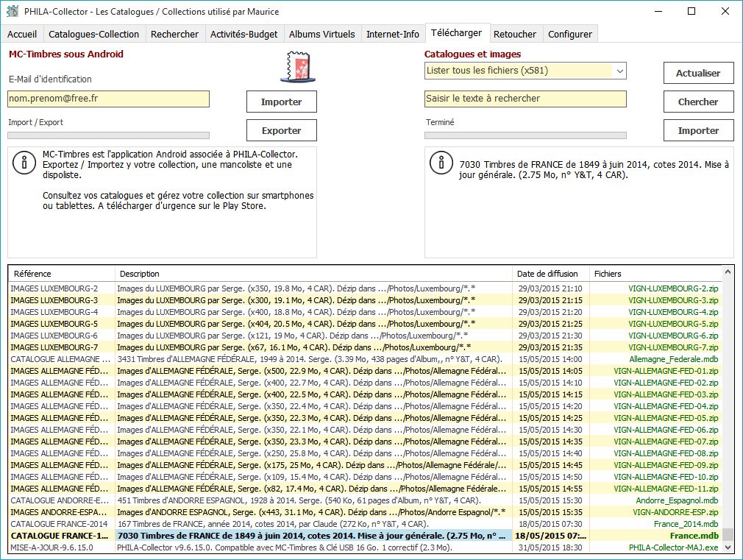Expand the Lister tous les fichiers dropdown
The height and width of the screenshot is (560, 743).
pyautogui.click(x=619, y=71)
